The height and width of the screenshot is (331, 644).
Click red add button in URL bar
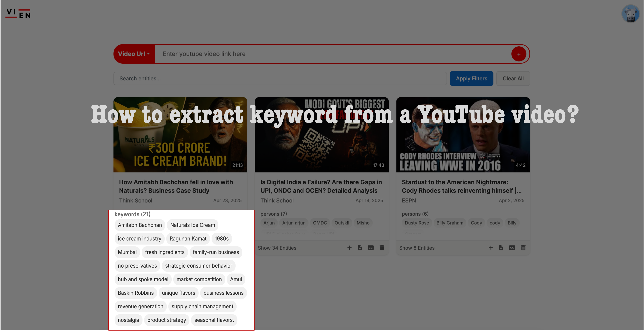point(519,54)
